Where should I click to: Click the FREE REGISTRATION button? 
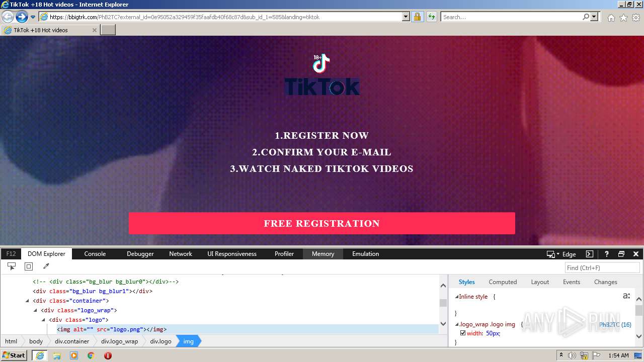pyautogui.click(x=322, y=223)
